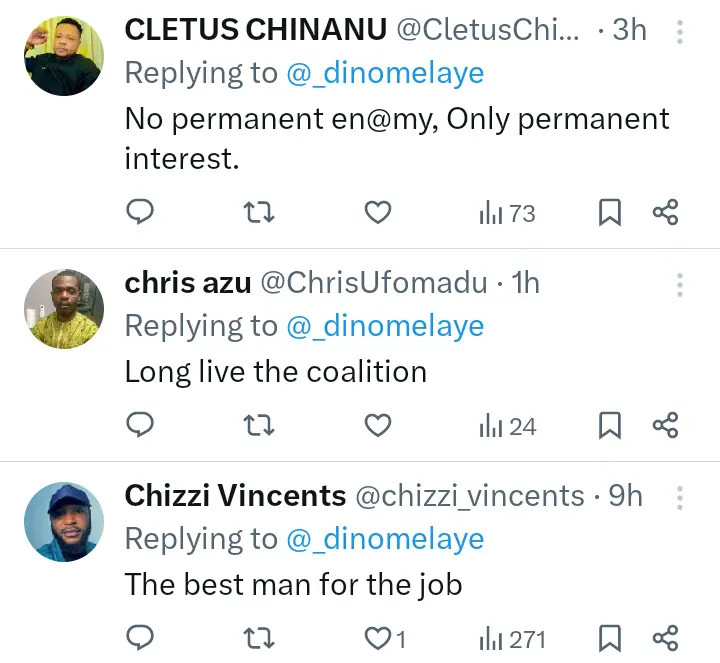
Task: Reply to chris azu's tweet
Action: coord(141,426)
